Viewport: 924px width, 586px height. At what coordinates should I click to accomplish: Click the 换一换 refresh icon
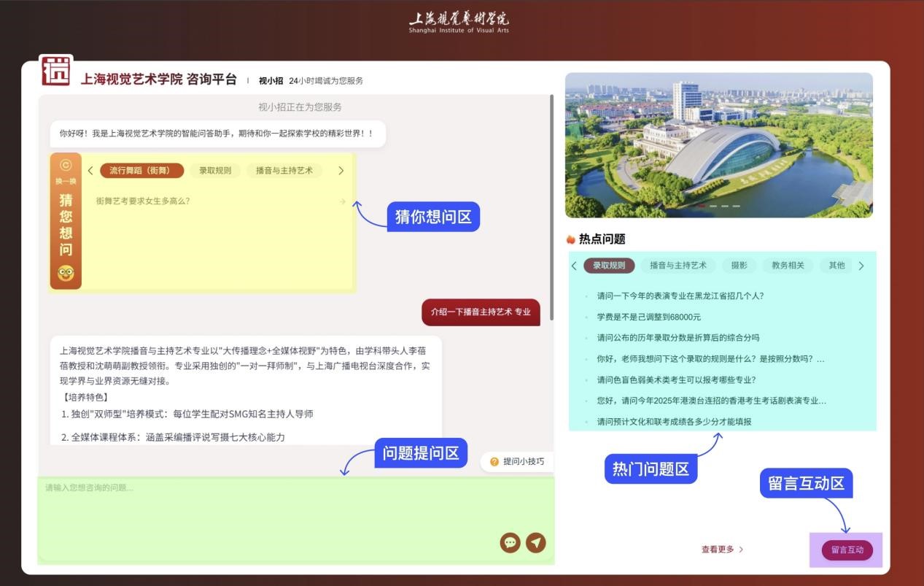(66, 166)
